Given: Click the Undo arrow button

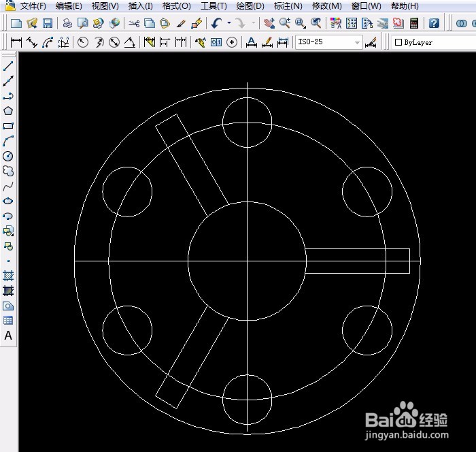Looking at the screenshot, I should point(217,22).
